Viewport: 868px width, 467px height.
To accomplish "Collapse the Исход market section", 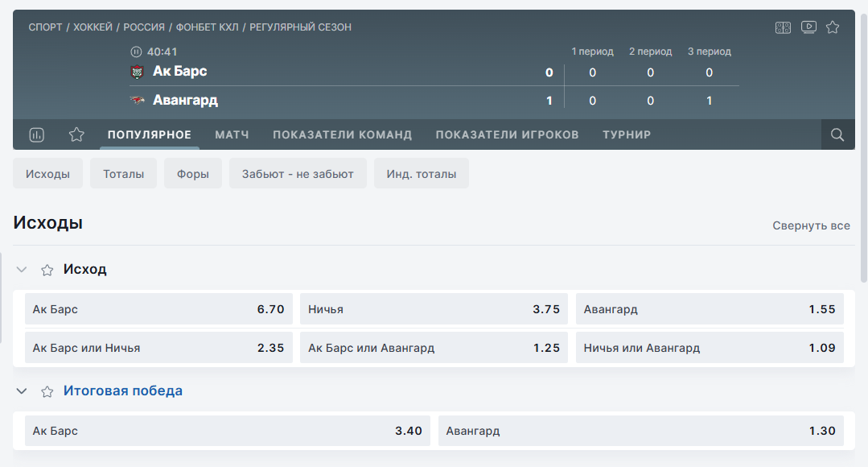I will pos(22,270).
